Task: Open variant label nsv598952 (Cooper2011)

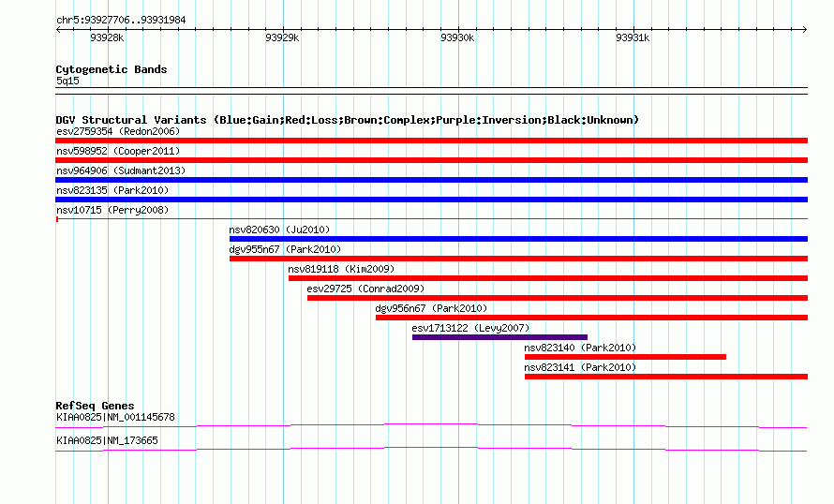Action: [118, 151]
